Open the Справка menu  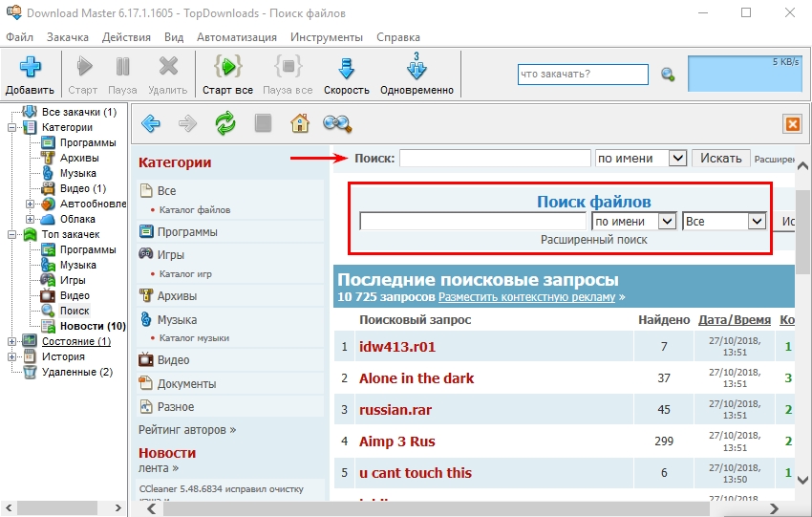397,37
